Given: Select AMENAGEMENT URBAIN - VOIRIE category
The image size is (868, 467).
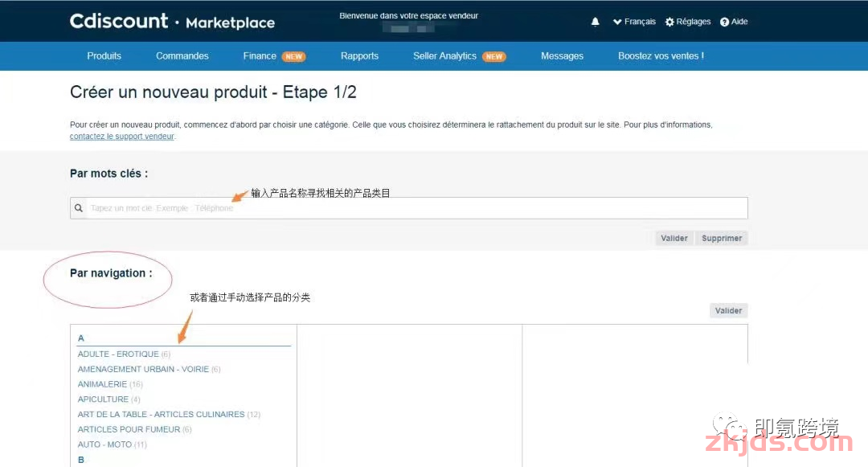Looking at the screenshot, I should pos(149,369).
